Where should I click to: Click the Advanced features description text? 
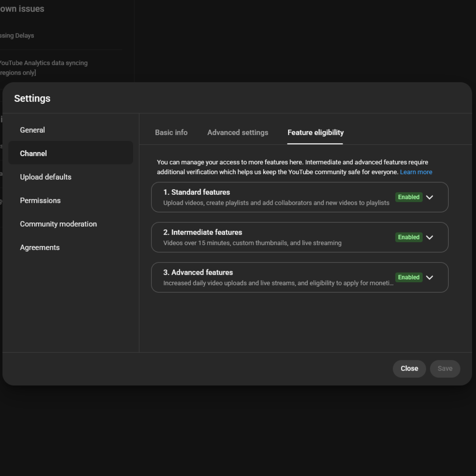tap(278, 283)
